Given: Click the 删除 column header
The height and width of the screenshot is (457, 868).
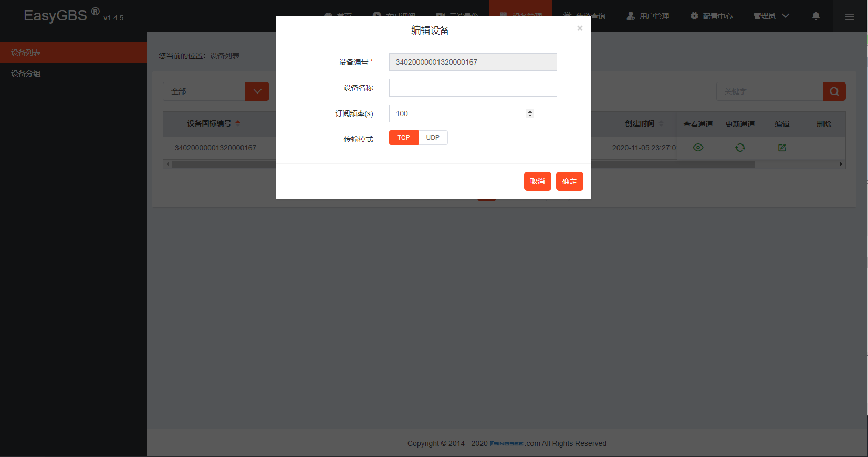Looking at the screenshot, I should click(x=824, y=124).
